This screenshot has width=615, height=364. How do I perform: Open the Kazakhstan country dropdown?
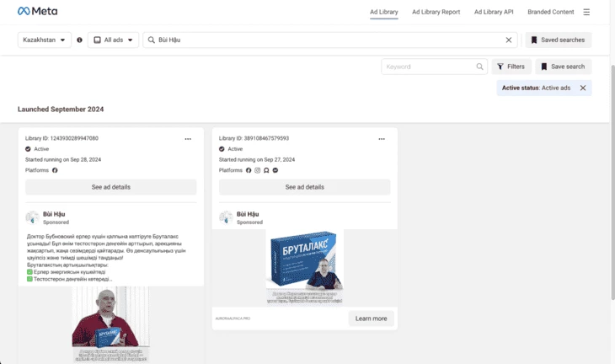point(45,40)
